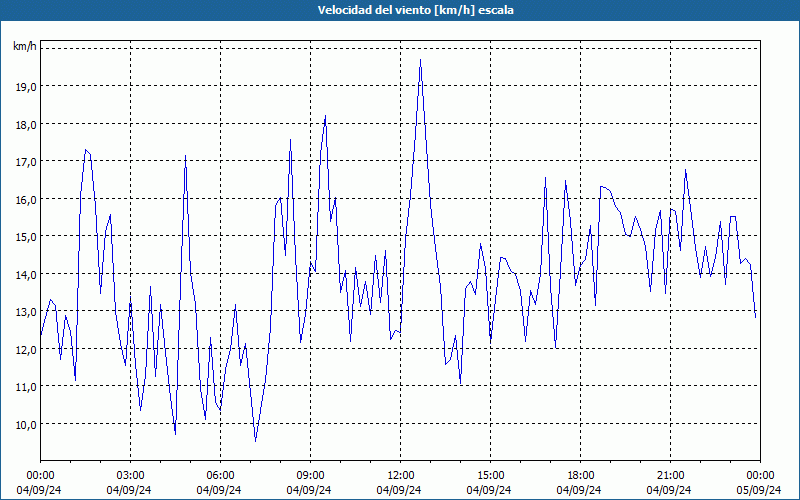Click the 10,0 y-axis label

26,424
